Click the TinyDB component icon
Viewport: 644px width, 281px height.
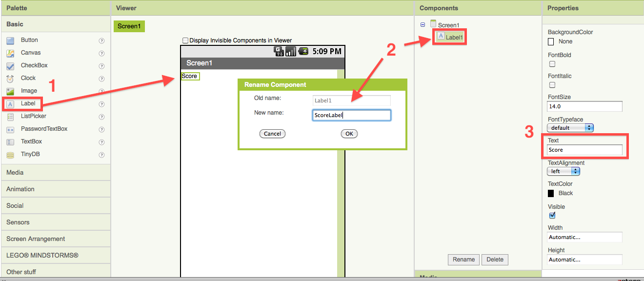point(10,155)
